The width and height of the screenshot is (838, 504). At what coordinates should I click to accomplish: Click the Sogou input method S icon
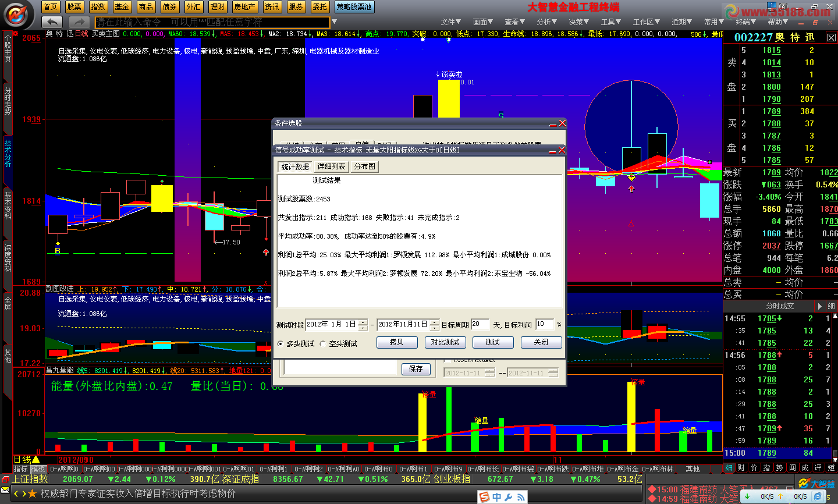click(x=484, y=497)
